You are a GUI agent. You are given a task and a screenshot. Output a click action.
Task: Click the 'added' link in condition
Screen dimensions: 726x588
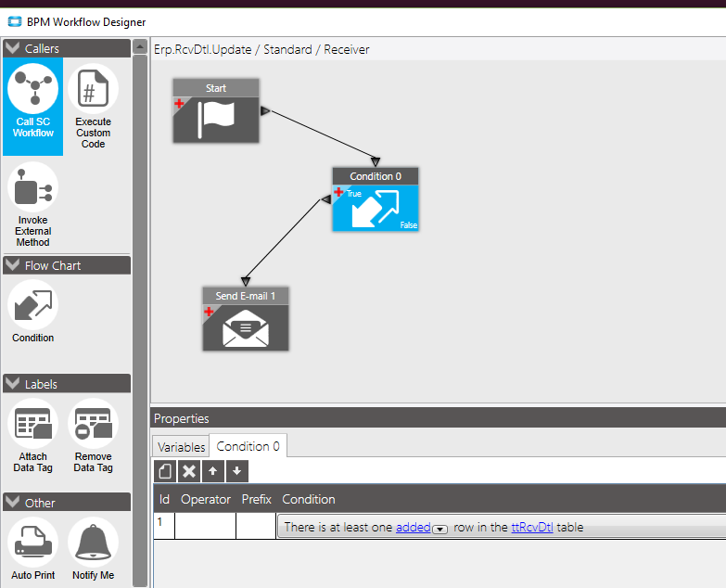tap(414, 527)
